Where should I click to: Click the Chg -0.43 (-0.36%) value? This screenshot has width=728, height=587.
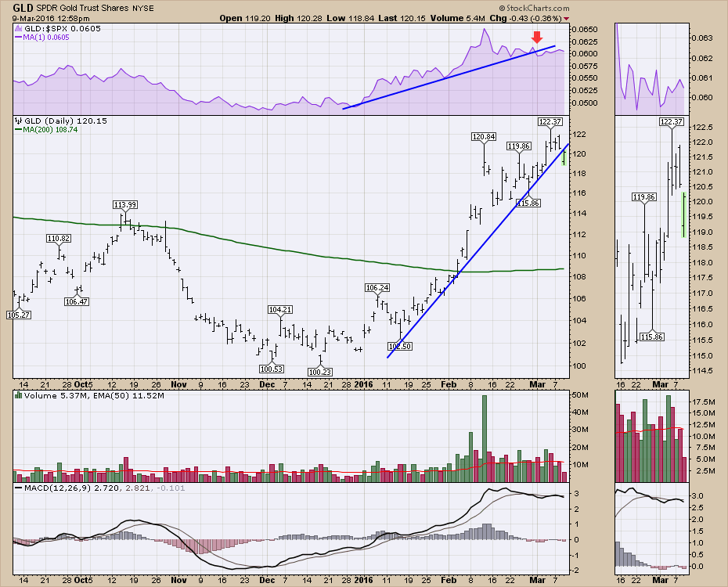[525, 18]
